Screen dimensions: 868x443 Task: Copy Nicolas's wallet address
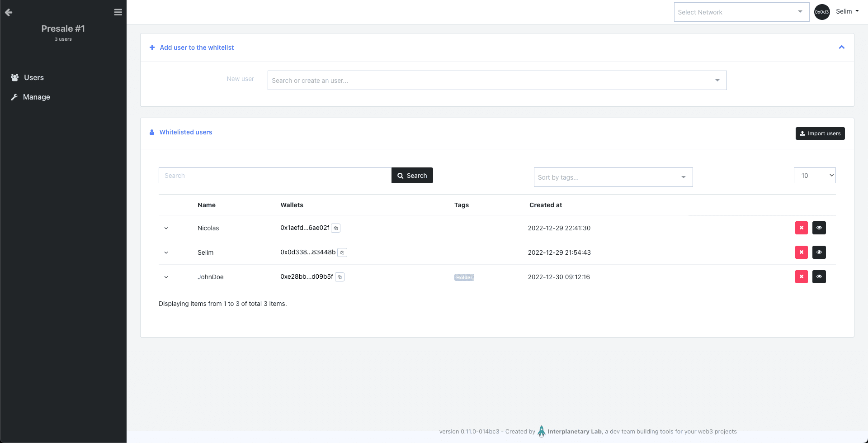336,228
